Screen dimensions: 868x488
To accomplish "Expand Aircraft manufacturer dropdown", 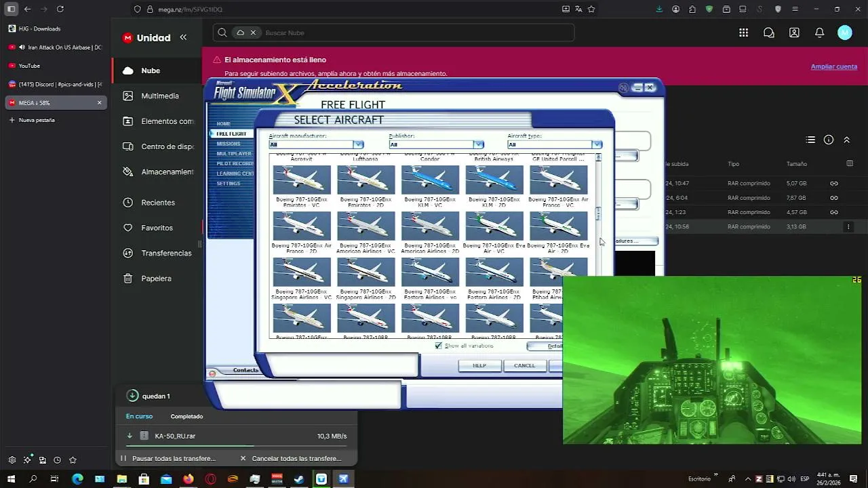I will pyautogui.click(x=358, y=144).
